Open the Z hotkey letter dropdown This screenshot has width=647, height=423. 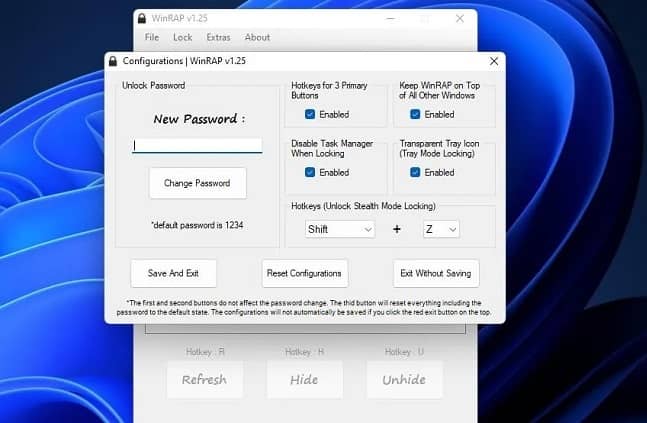tap(441, 229)
